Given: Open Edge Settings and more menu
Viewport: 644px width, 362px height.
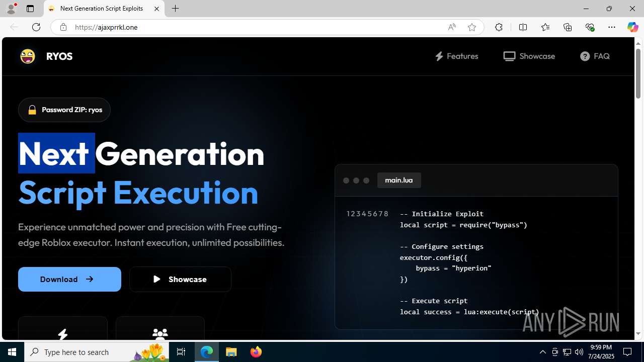Looking at the screenshot, I should [x=612, y=27].
